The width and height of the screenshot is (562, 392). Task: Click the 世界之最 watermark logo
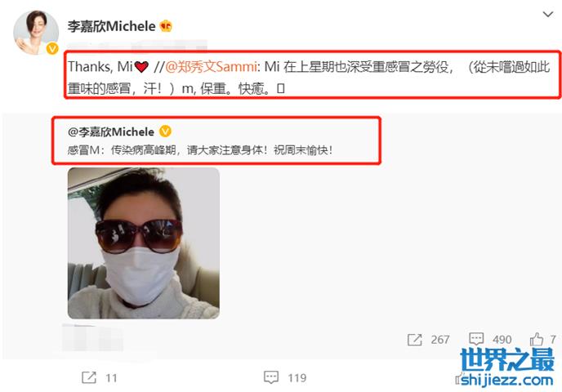point(507,360)
